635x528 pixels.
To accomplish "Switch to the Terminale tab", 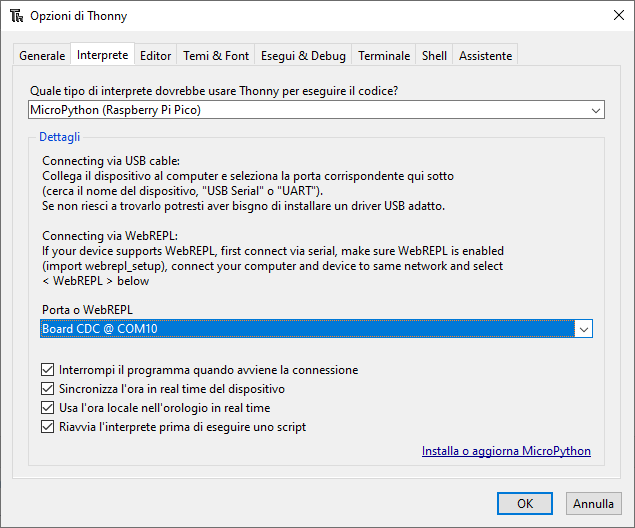I will click(x=384, y=55).
